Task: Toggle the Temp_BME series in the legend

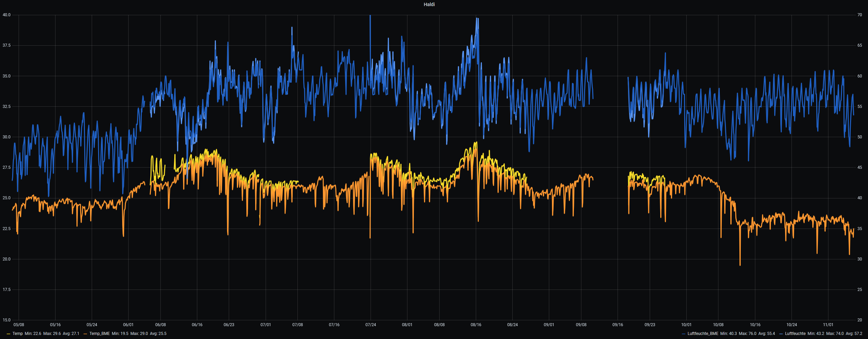Action: 99,334
